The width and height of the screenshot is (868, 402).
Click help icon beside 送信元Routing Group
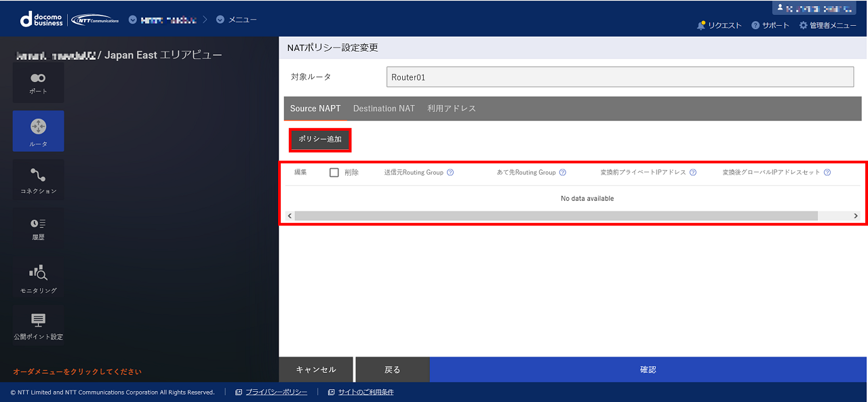[450, 172]
